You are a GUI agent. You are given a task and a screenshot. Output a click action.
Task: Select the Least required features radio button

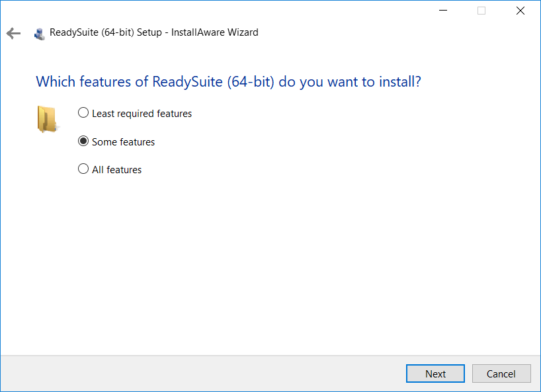[83, 113]
